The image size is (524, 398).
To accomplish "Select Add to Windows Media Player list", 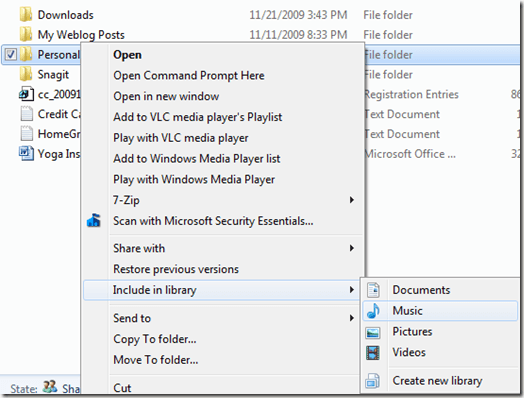I will pyautogui.click(x=196, y=158).
